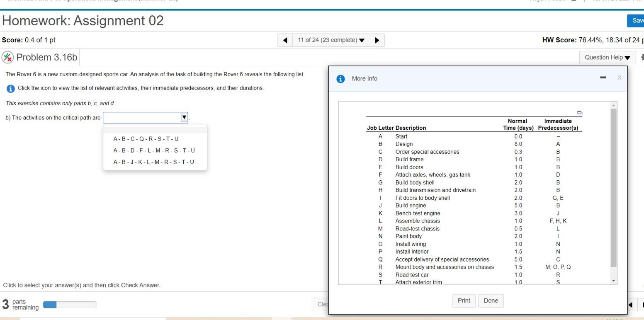Click the 'Click the icon to view the list' text
The width and height of the screenshot is (644, 320).
pos(141,88)
